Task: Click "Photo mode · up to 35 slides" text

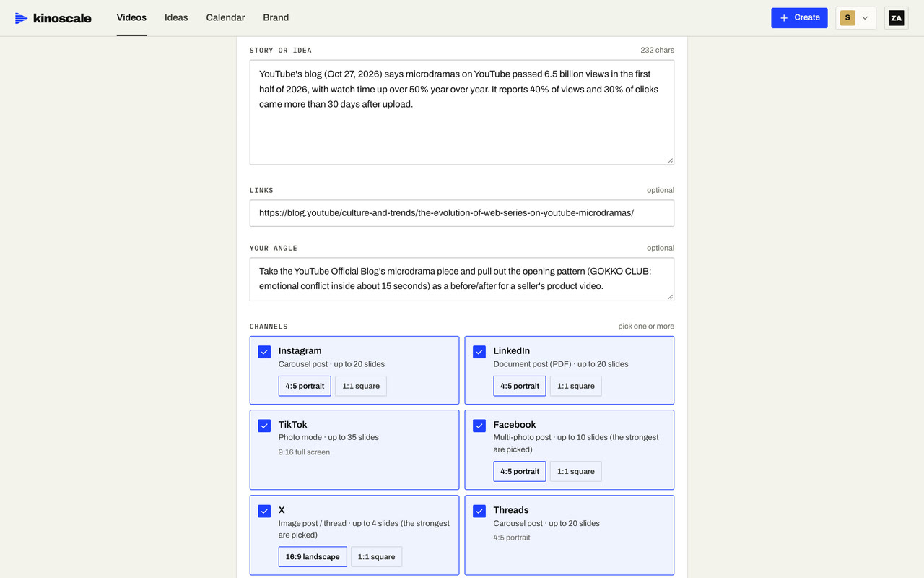Action: pos(328,437)
